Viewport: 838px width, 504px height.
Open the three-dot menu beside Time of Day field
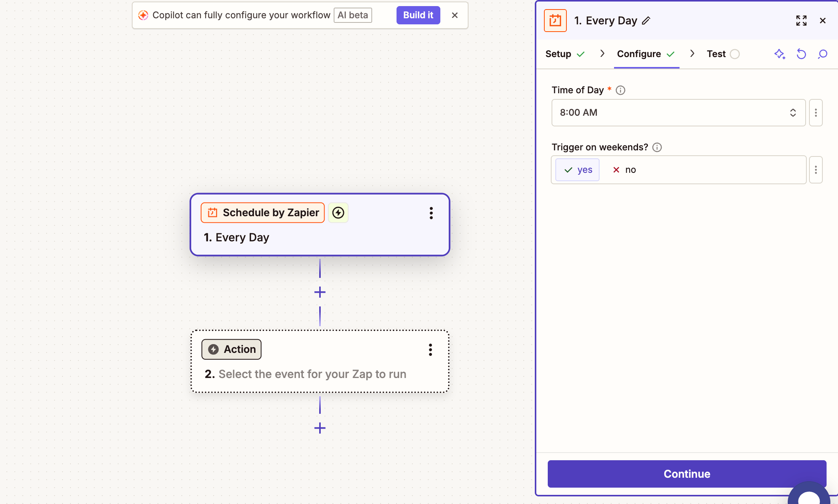816,113
